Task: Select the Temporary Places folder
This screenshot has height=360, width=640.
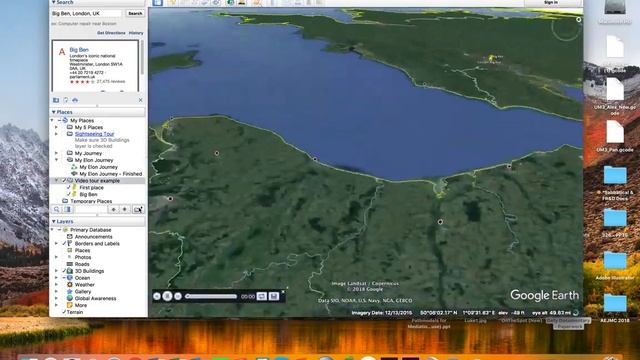Action: [91, 201]
